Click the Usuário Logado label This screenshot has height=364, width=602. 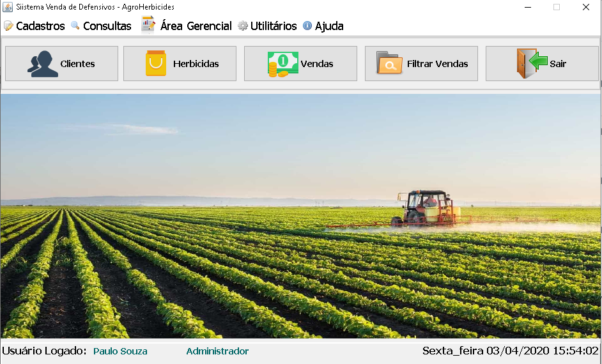(44, 351)
